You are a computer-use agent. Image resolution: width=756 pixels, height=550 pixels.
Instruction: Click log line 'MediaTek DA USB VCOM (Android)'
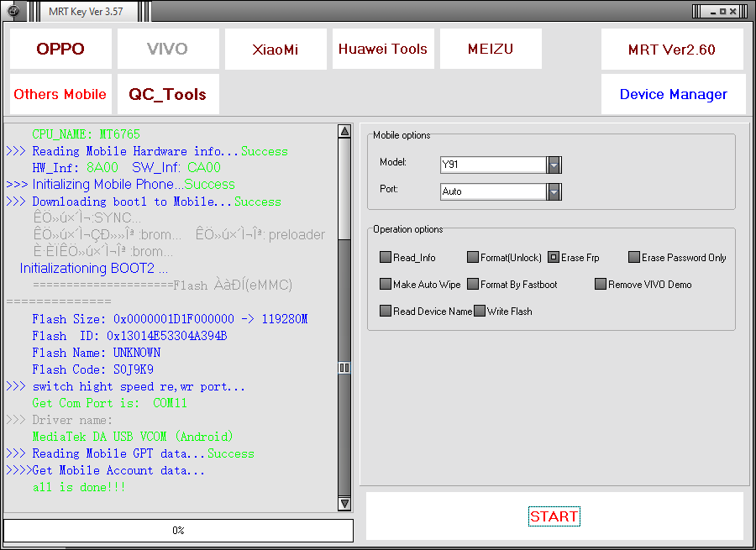133,437
